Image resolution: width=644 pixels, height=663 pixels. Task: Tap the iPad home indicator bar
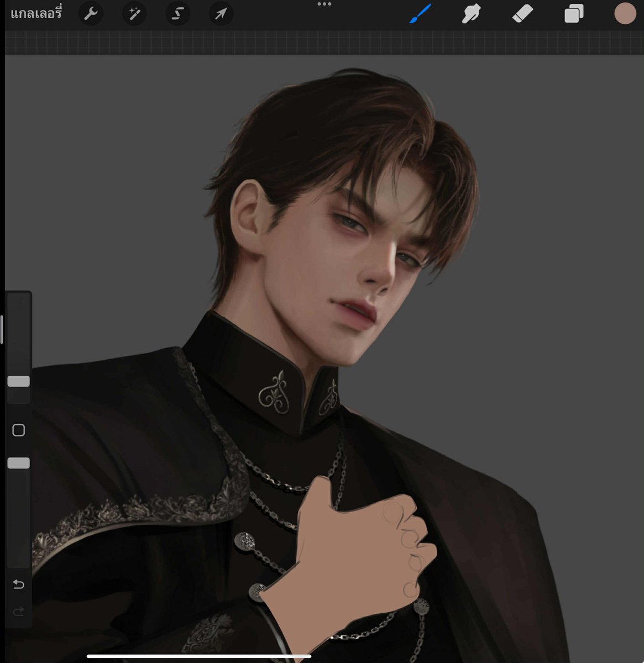pos(199,656)
